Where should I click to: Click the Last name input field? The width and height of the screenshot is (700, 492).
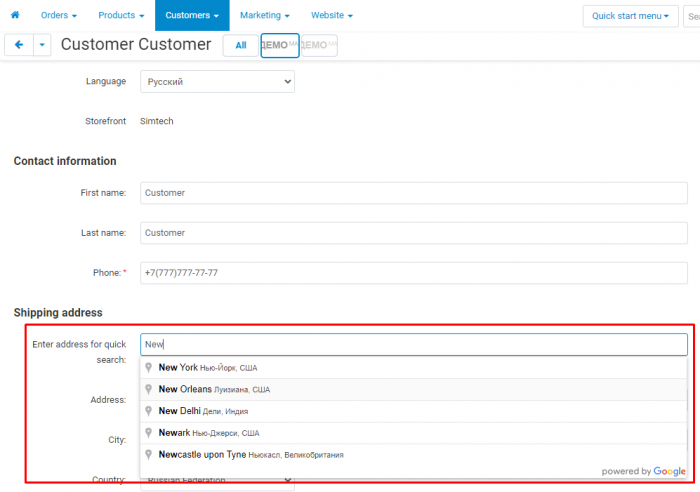pyautogui.click(x=414, y=233)
